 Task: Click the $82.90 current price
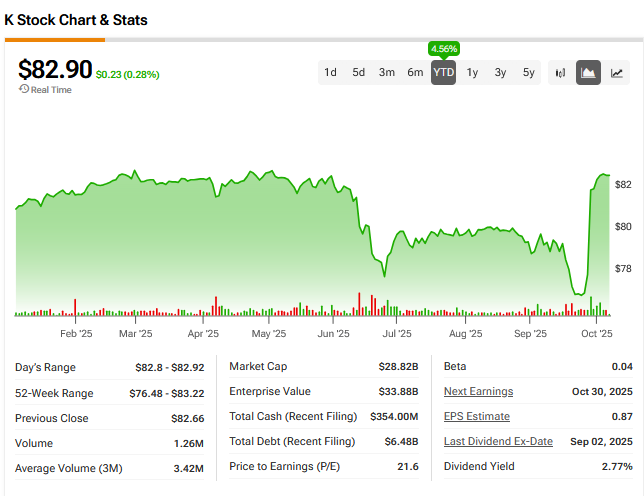pyautogui.click(x=55, y=69)
